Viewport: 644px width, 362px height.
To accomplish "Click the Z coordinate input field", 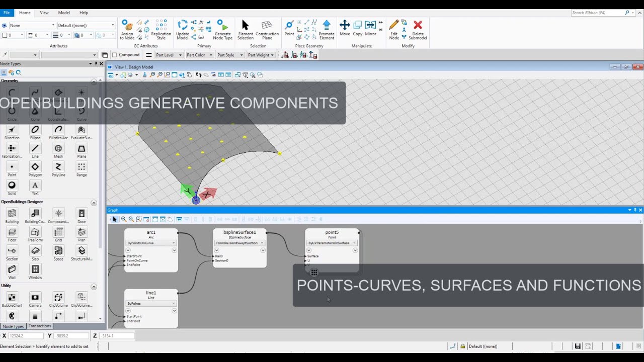I will pyautogui.click(x=116, y=336).
